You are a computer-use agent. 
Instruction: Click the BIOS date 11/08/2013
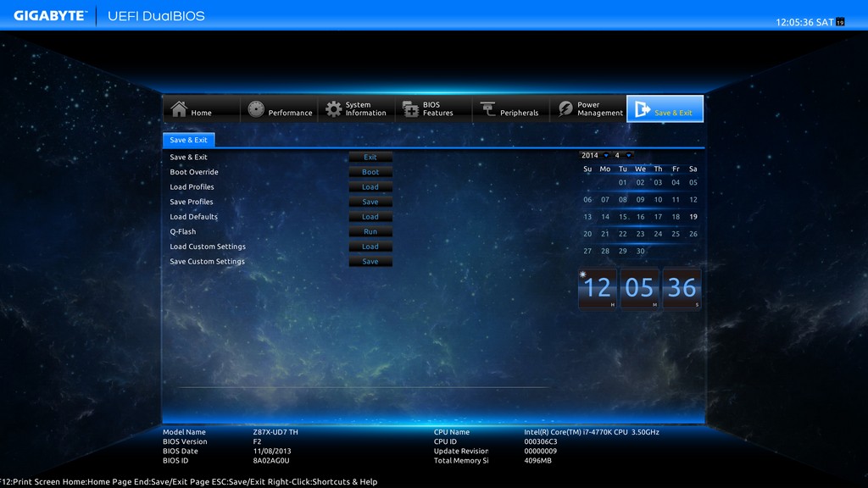(x=272, y=451)
